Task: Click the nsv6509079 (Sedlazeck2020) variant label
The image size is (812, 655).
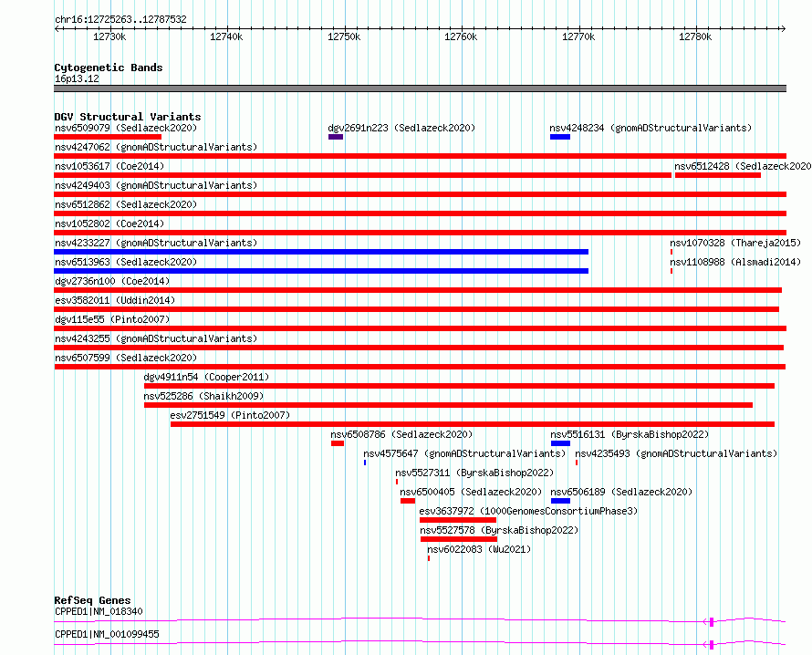Action: coord(126,128)
